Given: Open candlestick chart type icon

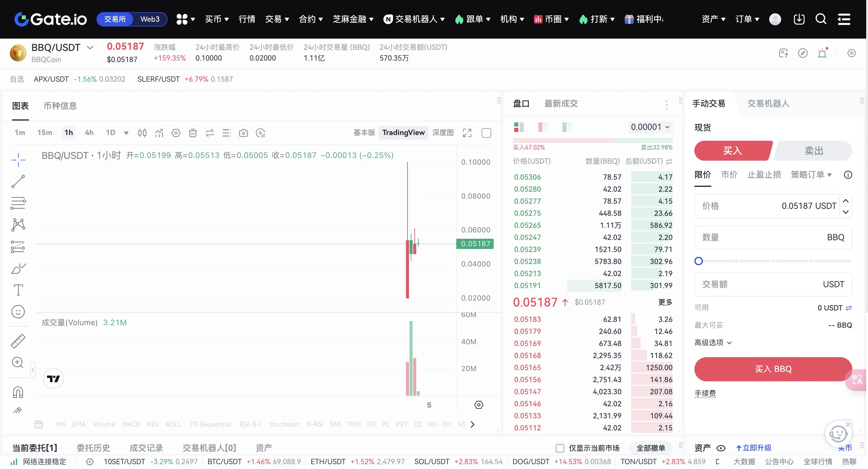Looking at the screenshot, I should point(142,133).
